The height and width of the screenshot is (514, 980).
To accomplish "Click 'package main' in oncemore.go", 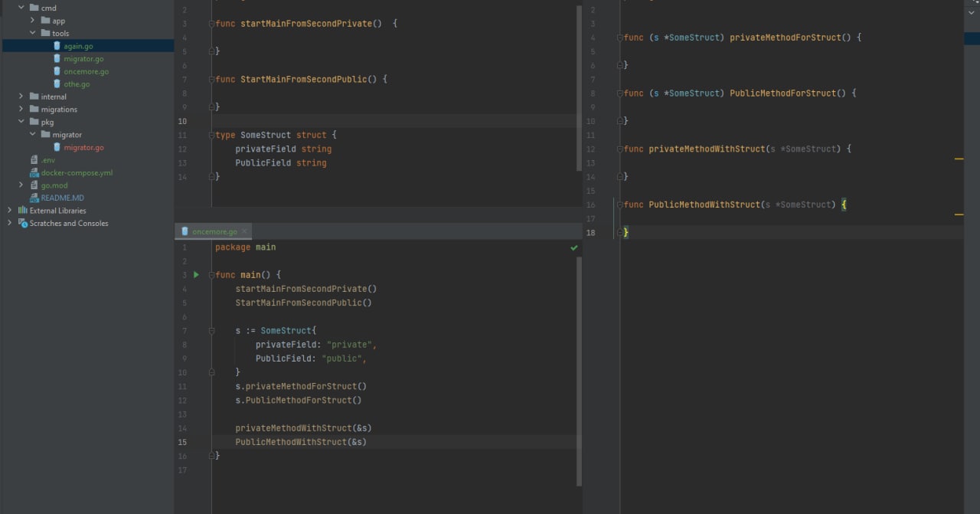I will click(x=245, y=247).
